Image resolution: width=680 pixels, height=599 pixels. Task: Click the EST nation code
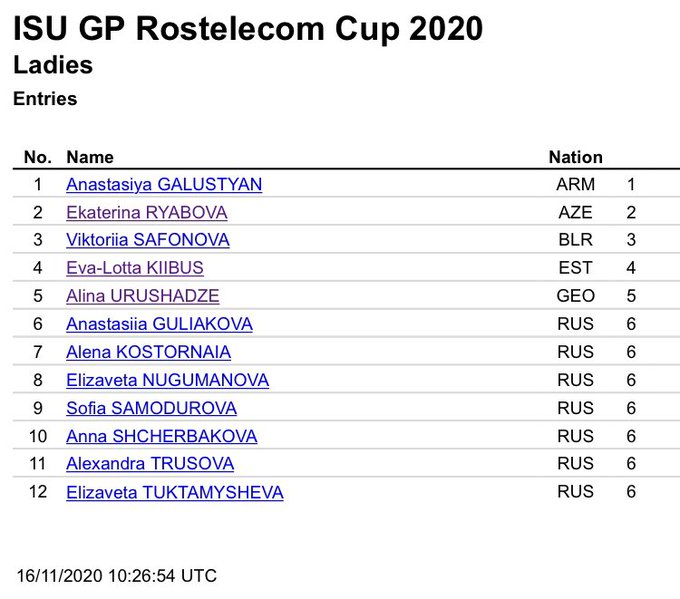click(x=575, y=268)
